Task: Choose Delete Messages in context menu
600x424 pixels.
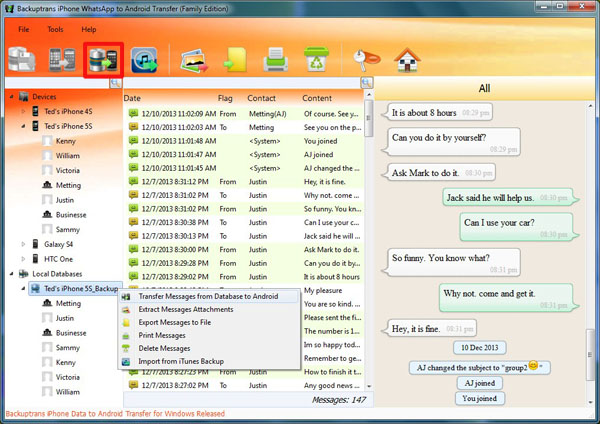Action: 209,348
